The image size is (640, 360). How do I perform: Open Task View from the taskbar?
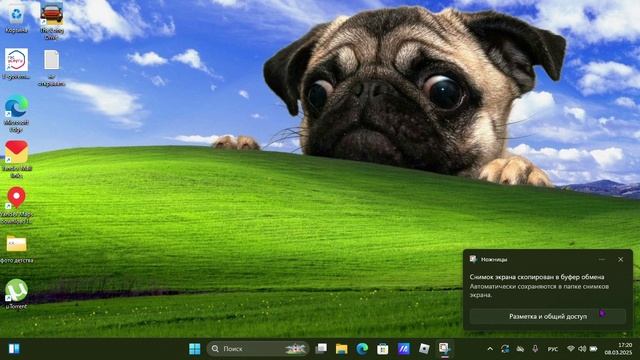point(322,349)
